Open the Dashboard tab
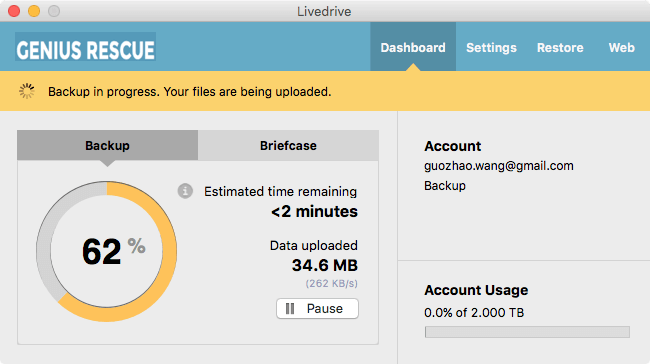Image resolution: width=650 pixels, height=364 pixels. click(x=413, y=47)
